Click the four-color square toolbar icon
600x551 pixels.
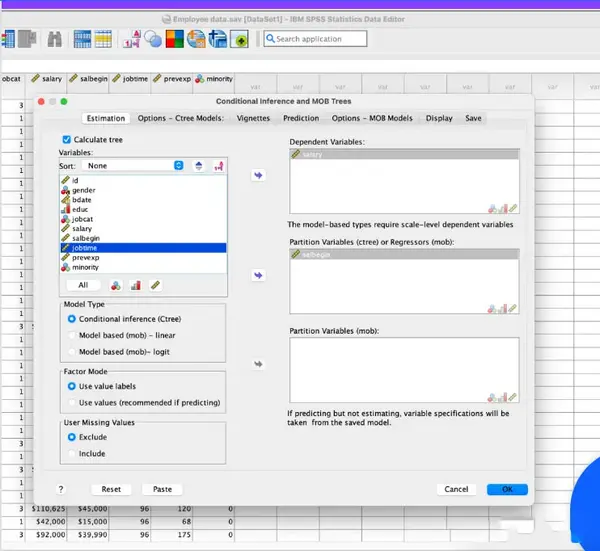tap(174, 39)
